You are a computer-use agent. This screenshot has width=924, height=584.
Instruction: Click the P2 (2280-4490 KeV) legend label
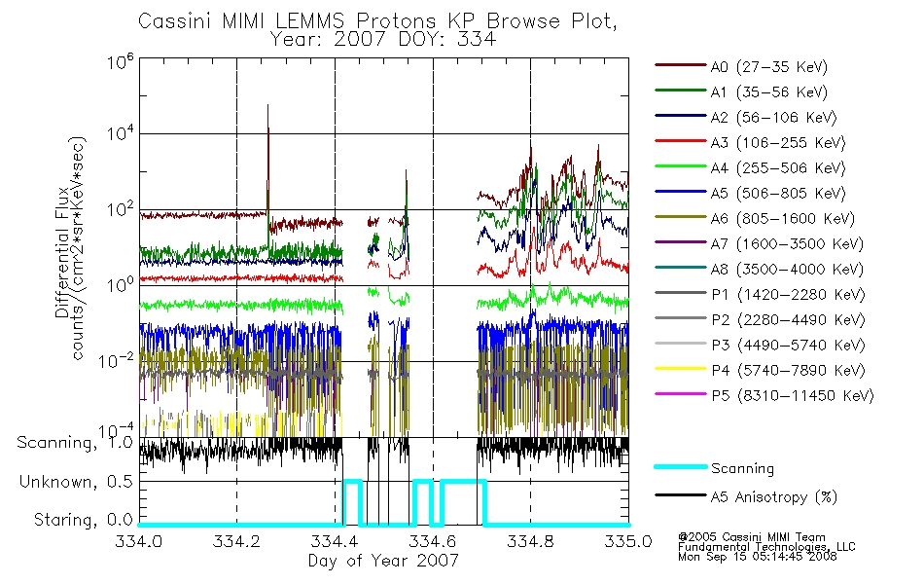pos(788,320)
